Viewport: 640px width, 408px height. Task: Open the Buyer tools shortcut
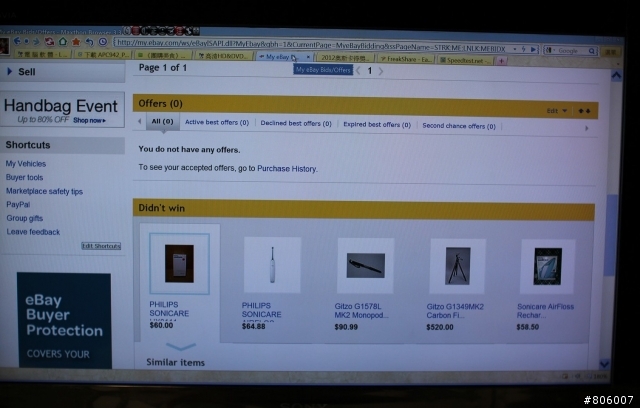[x=24, y=177]
